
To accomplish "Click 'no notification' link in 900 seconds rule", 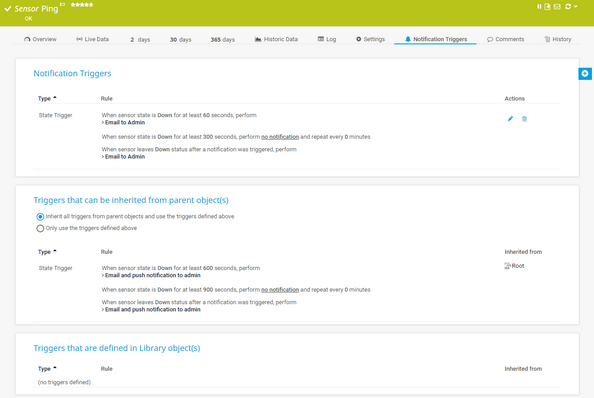I will point(280,290).
